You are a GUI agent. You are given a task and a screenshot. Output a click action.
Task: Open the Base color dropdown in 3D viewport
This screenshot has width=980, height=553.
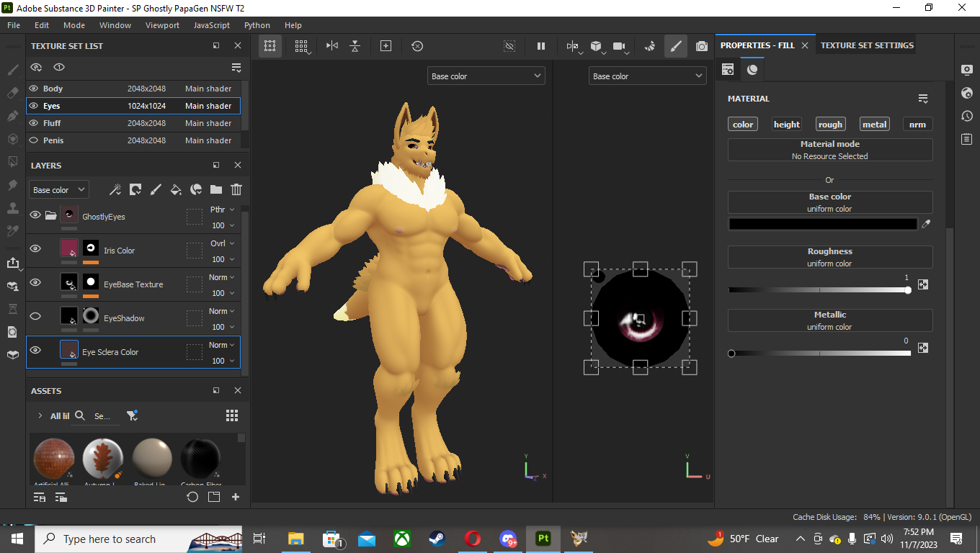click(x=486, y=76)
